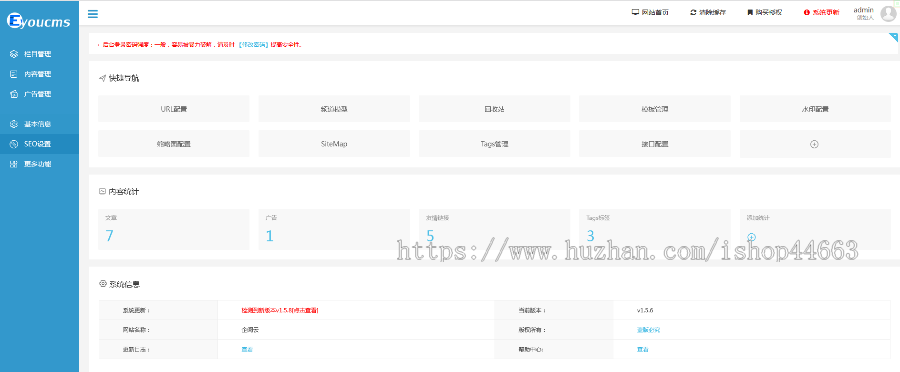900x372 pixels.
Task: Open 基本信息 in the sidebar
Action: [x=39, y=124]
